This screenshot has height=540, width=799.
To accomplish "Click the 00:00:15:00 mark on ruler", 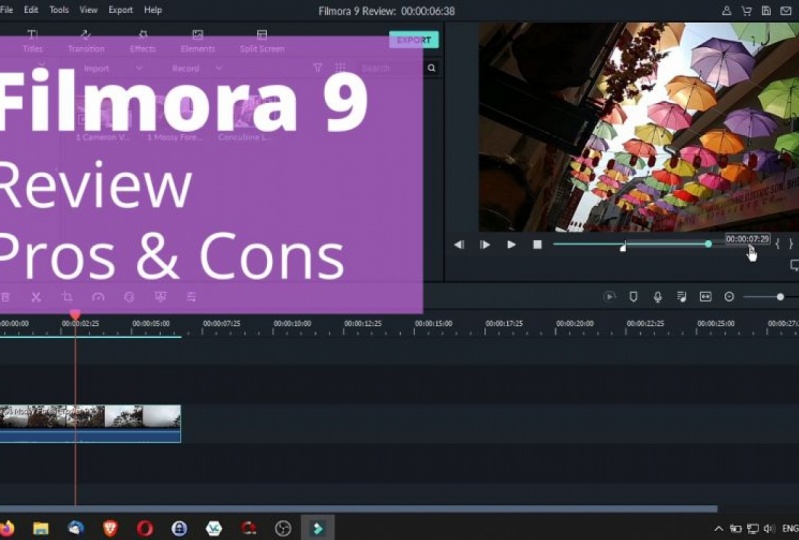I will coord(434,323).
